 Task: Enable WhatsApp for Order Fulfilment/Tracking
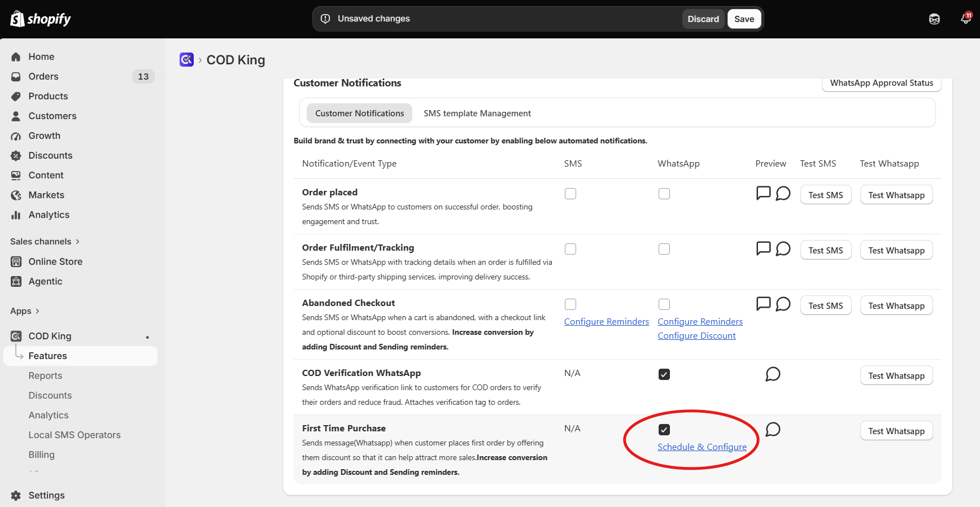tap(664, 249)
